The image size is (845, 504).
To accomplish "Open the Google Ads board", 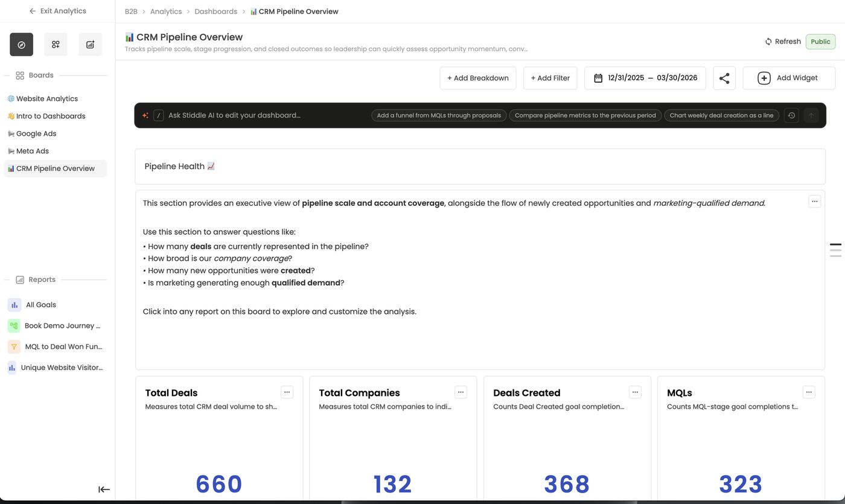I will 56,133.
